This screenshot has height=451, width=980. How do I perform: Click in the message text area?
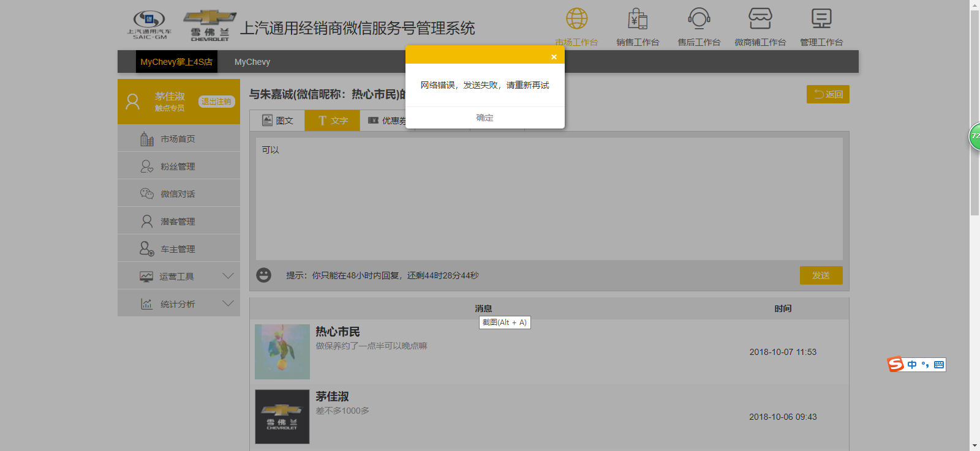click(x=549, y=199)
